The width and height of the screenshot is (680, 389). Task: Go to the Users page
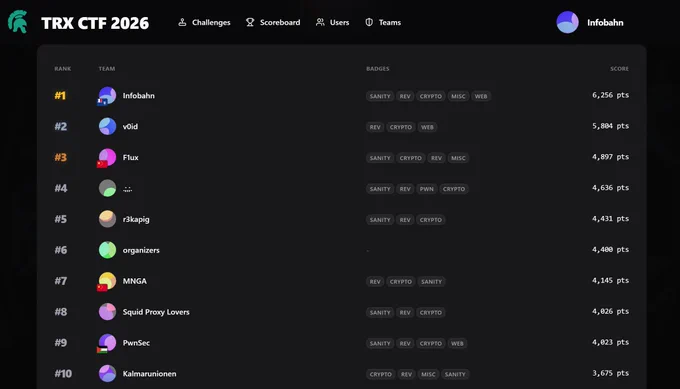333,22
